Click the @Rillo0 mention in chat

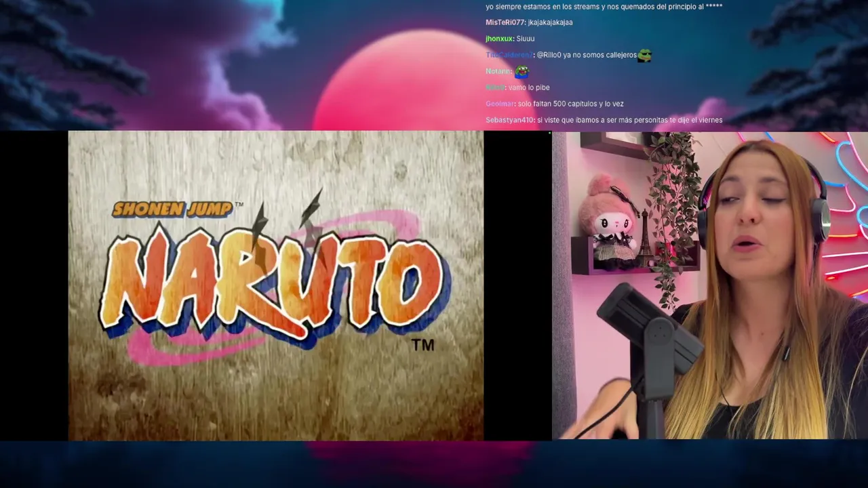coord(549,55)
